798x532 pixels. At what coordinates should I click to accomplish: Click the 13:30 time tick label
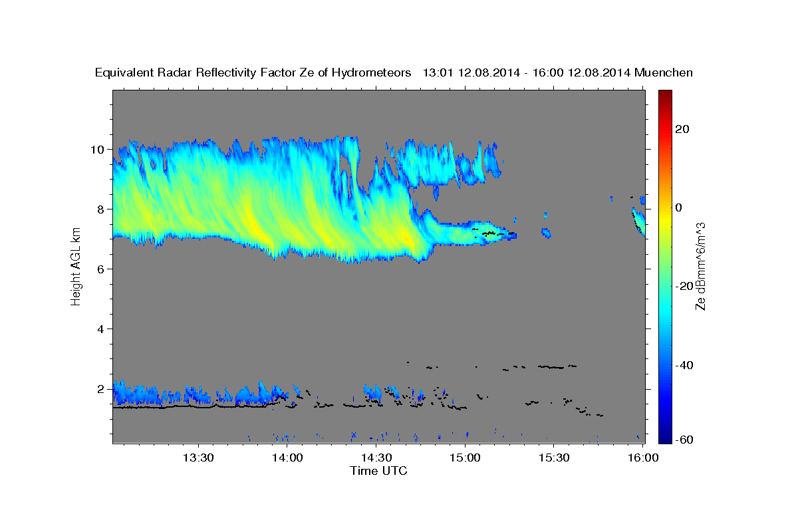(198, 458)
